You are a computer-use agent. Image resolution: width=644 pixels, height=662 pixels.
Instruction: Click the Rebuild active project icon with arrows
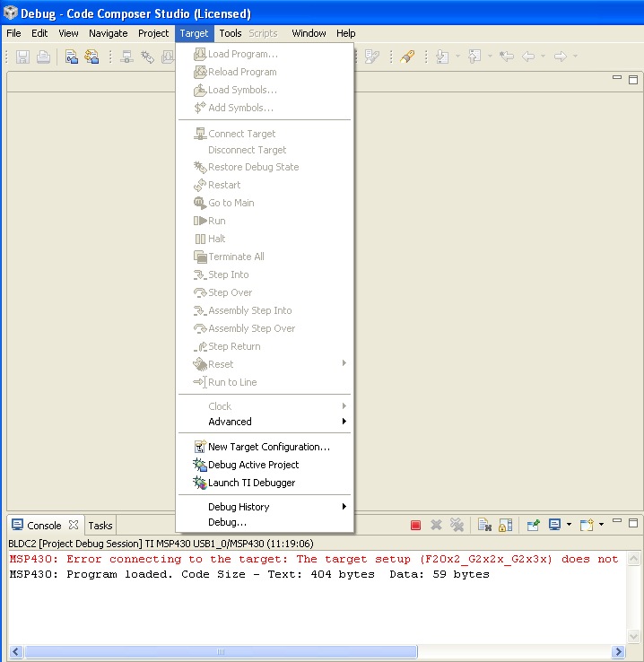[91, 57]
